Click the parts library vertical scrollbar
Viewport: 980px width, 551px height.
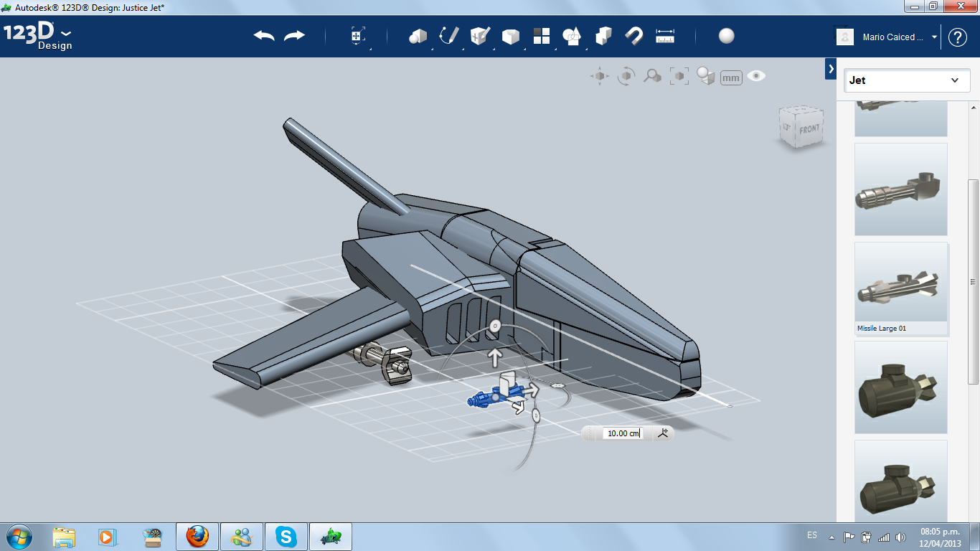(x=974, y=283)
